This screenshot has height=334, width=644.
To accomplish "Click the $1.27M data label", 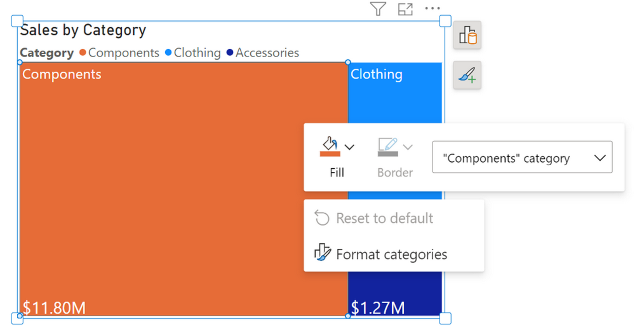I will click(x=378, y=308).
